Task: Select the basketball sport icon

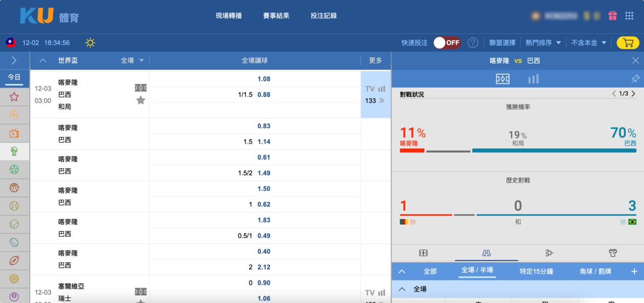Action: 14,188
